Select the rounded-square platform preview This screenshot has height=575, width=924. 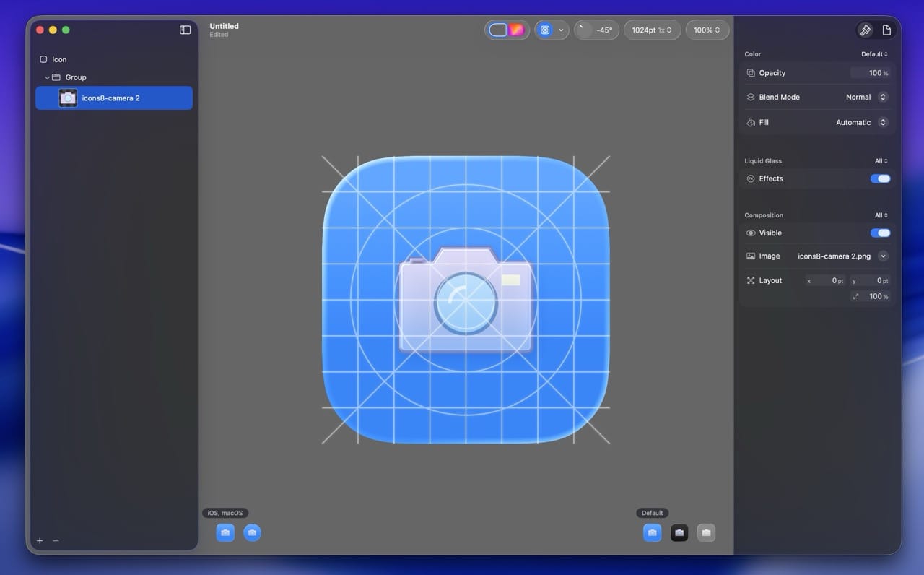[x=225, y=533]
